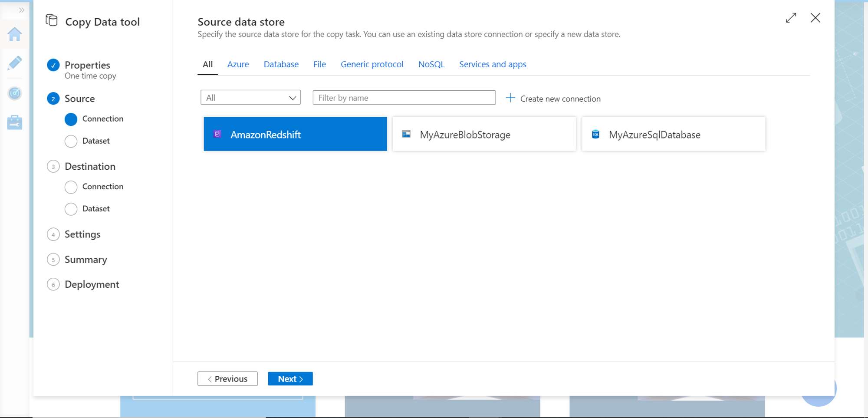Switch to the Database tab

click(x=281, y=64)
